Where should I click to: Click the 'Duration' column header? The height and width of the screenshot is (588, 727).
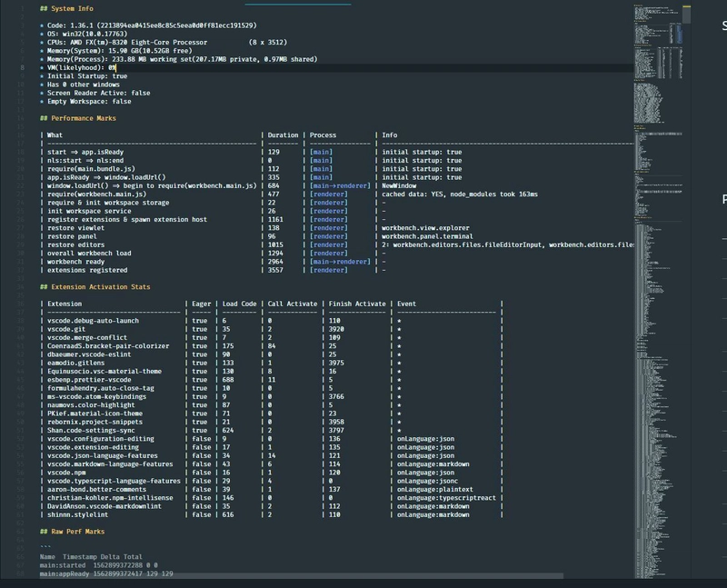pyautogui.click(x=283, y=135)
